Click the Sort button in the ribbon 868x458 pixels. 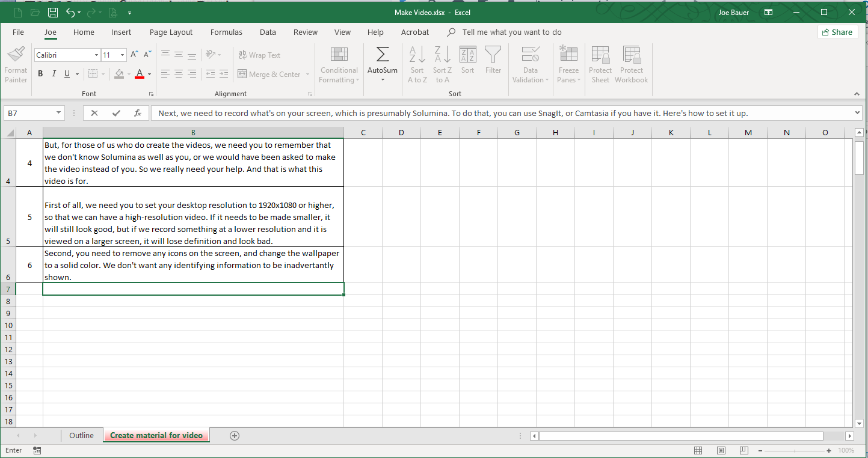coord(467,60)
